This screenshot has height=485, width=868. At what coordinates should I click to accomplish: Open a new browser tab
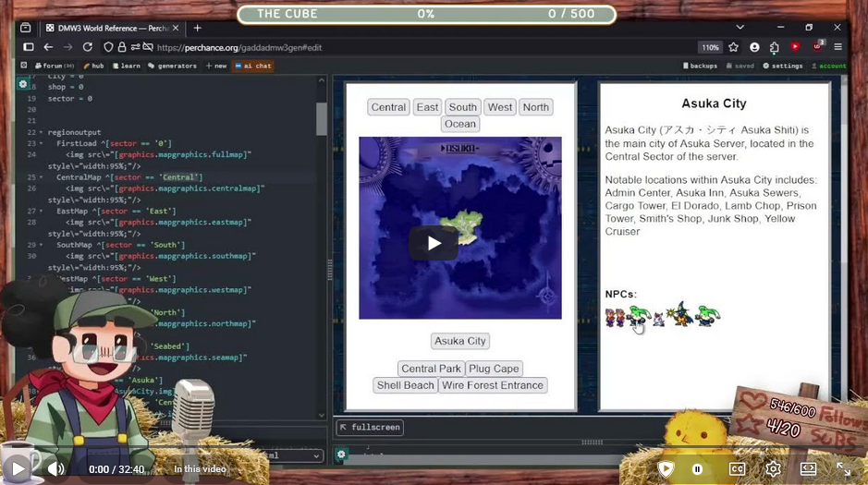[x=197, y=28]
